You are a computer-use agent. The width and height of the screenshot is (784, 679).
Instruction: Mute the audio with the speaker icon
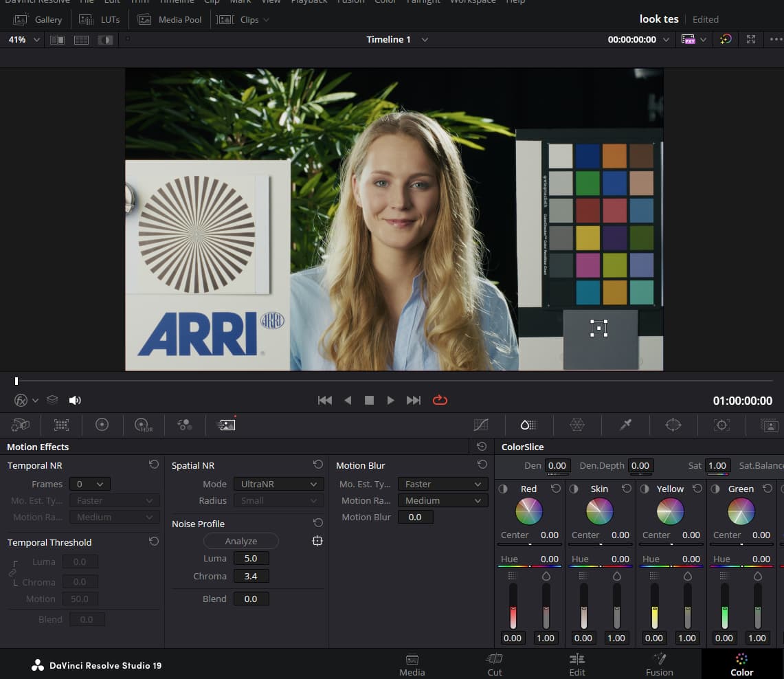75,399
